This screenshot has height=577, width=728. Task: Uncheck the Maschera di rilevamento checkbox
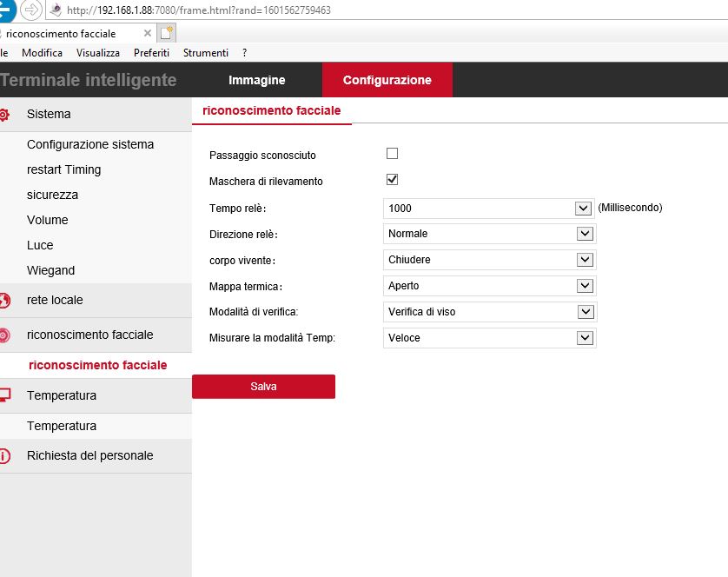pyautogui.click(x=392, y=179)
